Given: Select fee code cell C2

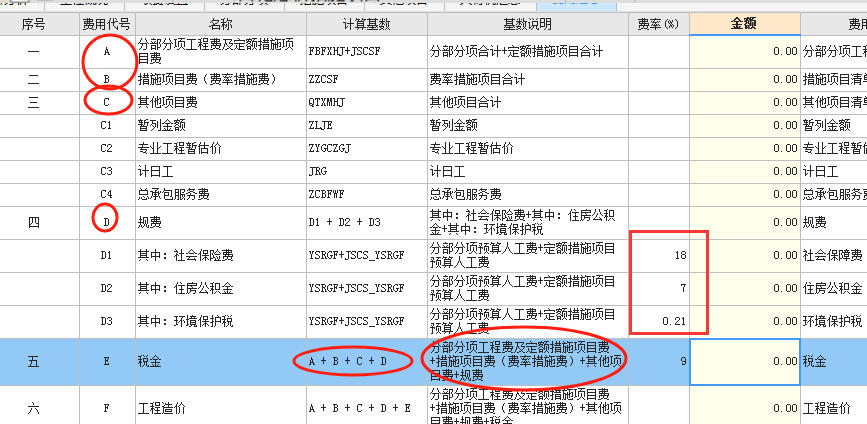Looking at the screenshot, I should [107, 149].
